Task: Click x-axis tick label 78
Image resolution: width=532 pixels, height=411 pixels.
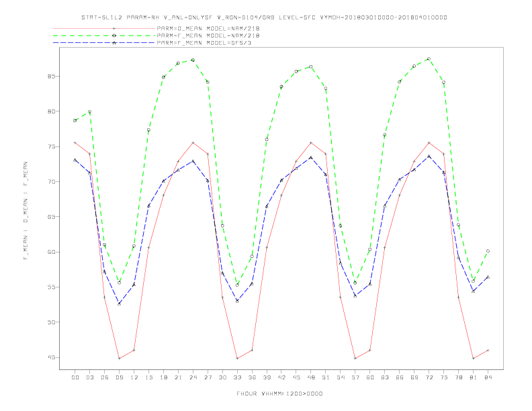Action: tap(458, 377)
